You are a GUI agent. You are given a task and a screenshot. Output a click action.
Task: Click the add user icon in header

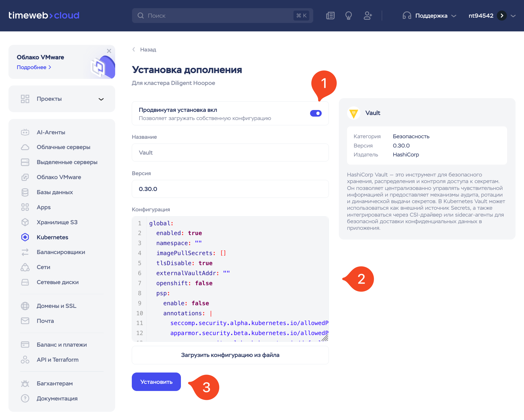(x=368, y=16)
